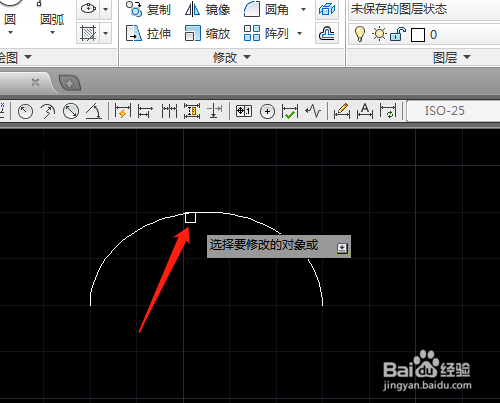Screen dimensions: 500x403
Task: Activate the 圆角 (Fillet) tool
Action: coord(266,9)
